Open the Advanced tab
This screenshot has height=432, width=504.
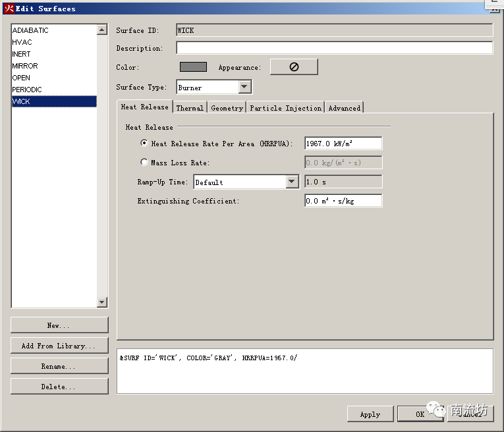click(344, 108)
